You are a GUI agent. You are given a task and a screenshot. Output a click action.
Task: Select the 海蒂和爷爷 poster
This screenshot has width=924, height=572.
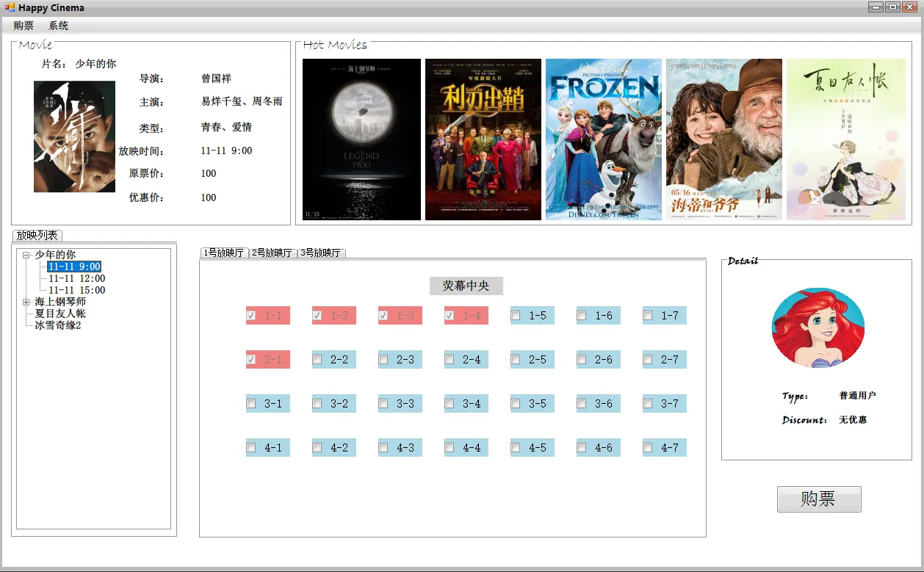[724, 140]
